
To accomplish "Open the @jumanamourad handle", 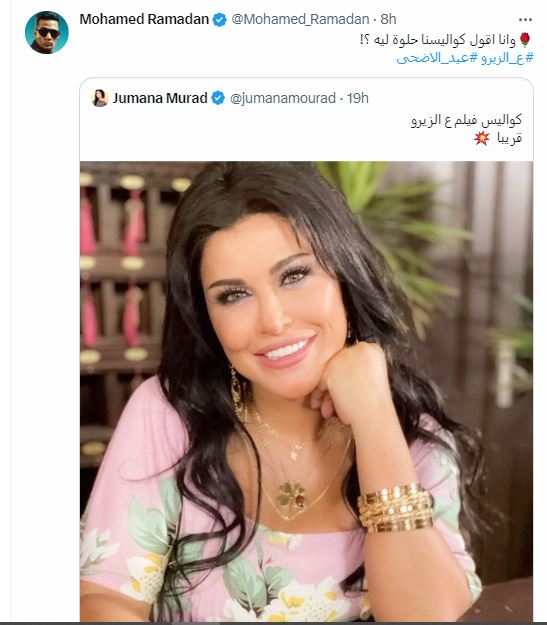I will (283, 98).
